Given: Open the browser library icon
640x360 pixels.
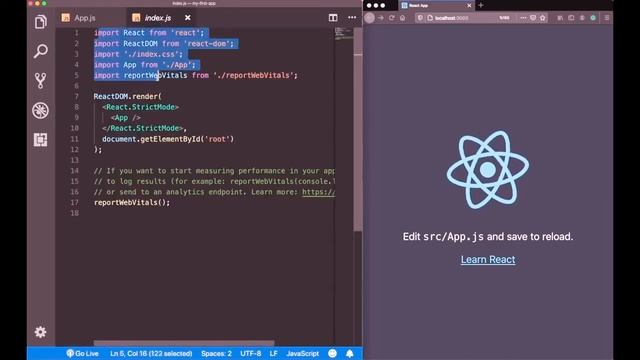Looking at the screenshot, I should coord(560,18).
